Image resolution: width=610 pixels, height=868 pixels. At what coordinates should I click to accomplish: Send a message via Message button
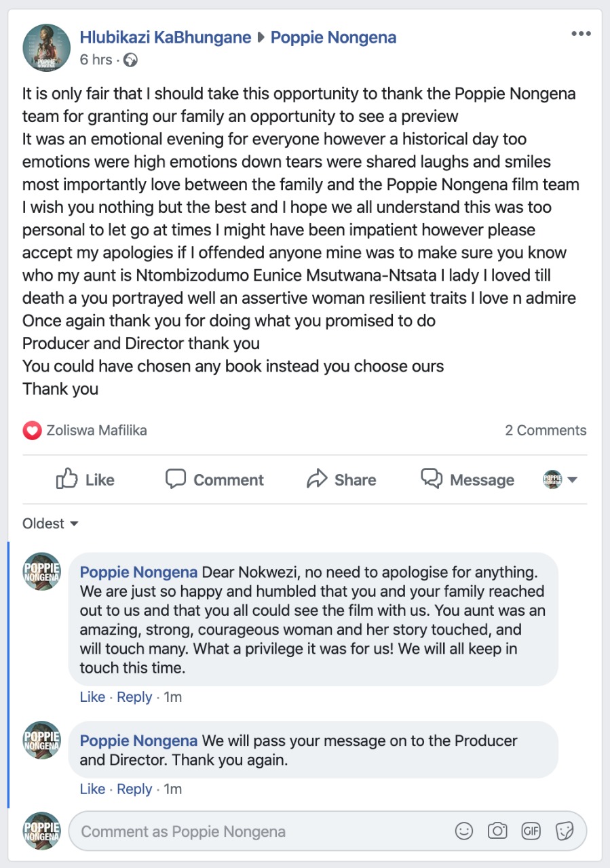468,479
